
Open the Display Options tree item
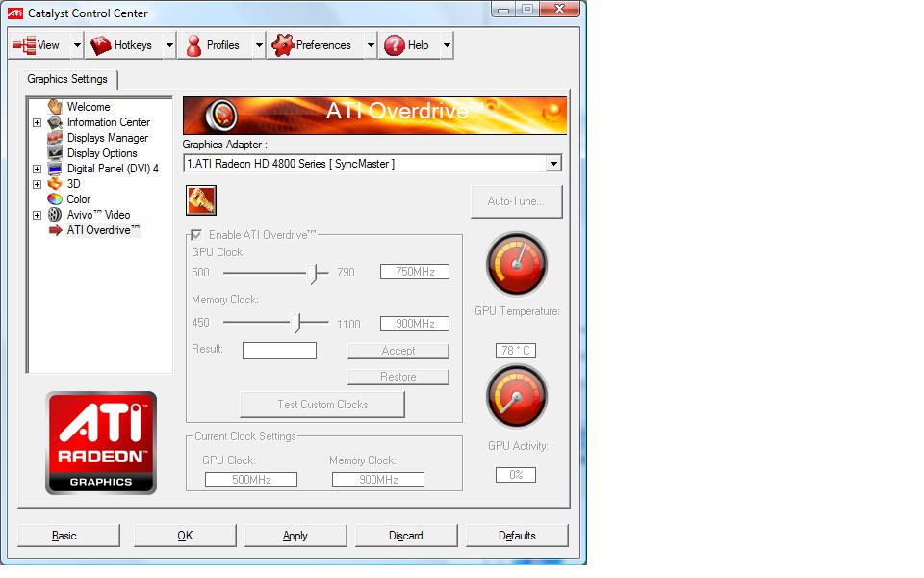click(x=102, y=153)
